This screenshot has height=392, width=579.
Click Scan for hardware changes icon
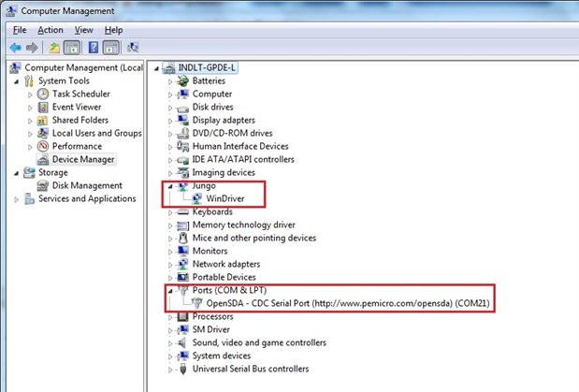click(x=133, y=48)
